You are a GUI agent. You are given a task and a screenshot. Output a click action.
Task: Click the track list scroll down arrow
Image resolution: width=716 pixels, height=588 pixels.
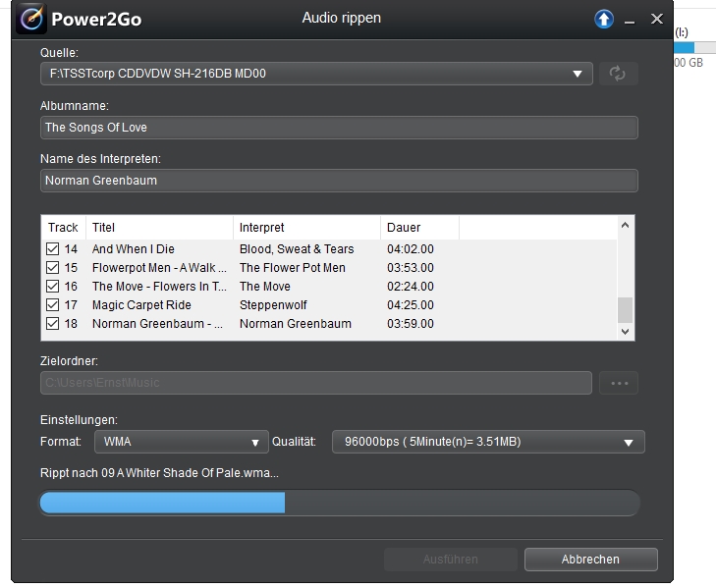coord(625,332)
